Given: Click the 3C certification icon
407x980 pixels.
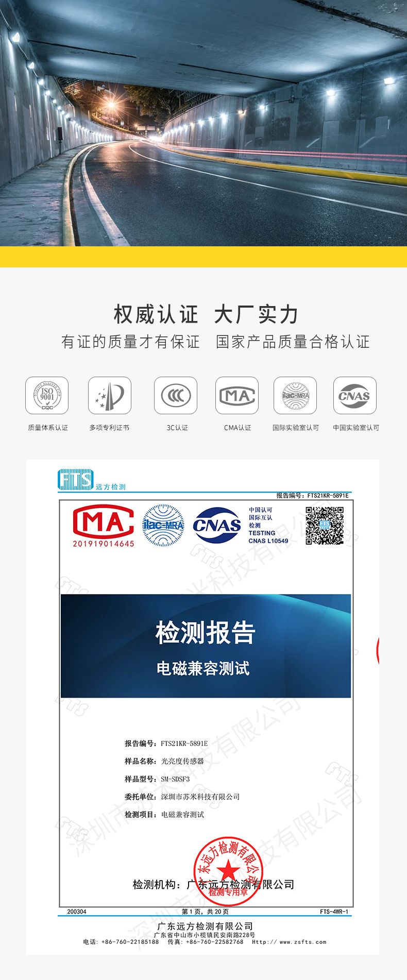Looking at the screenshot, I should pyautogui.click(x=176, y=396).
